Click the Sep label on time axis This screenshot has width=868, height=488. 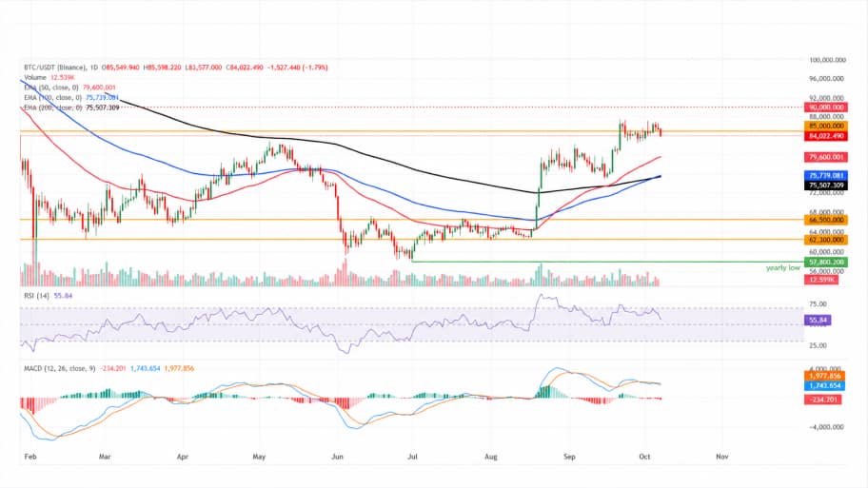pyautogui.click(x=569, y=457)
